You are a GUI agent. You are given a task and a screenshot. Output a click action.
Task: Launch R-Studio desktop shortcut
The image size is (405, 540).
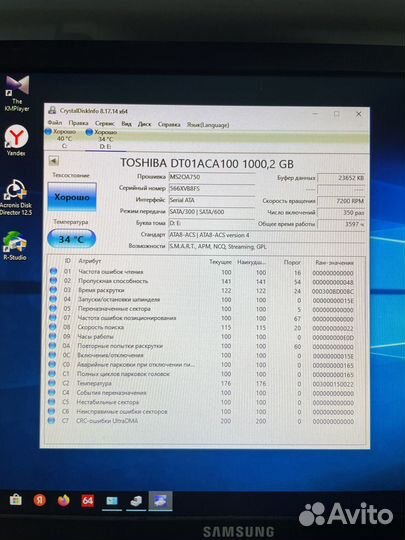pos(14,246)
